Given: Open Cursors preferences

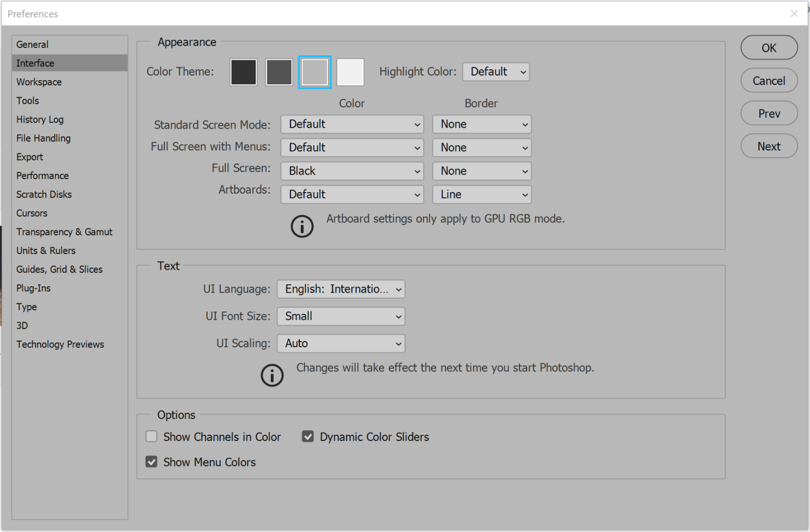Looking at the screenshot, I should tap(70, 213).
